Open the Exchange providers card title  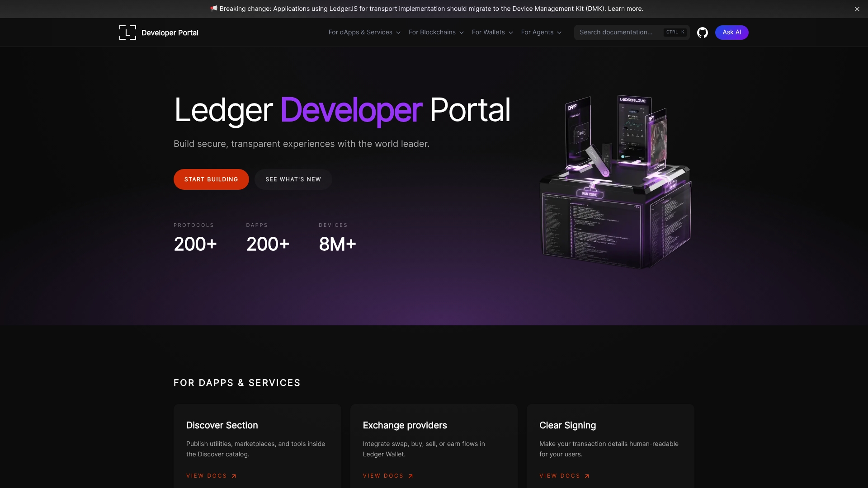(405, 425)
